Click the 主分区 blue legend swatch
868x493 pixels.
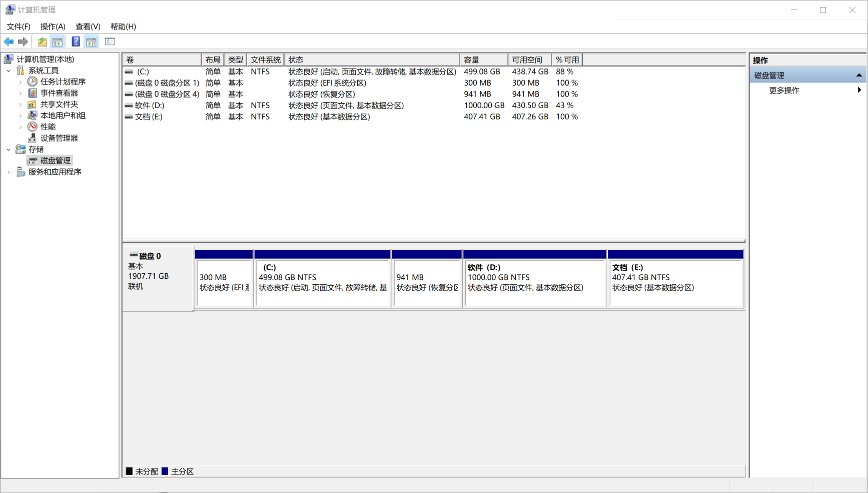(165, 471)
